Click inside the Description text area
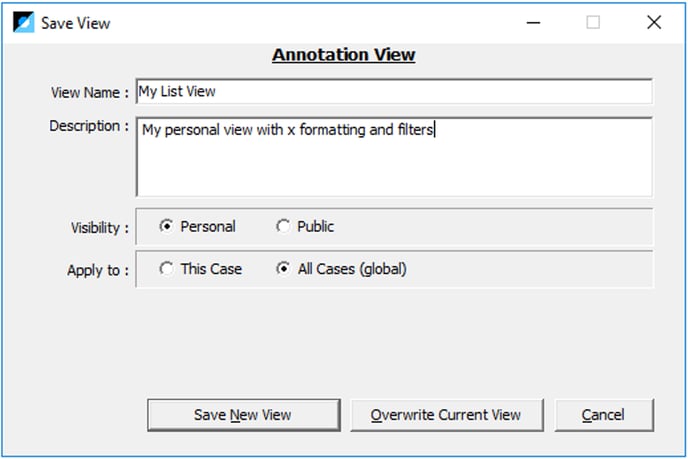 394,157
